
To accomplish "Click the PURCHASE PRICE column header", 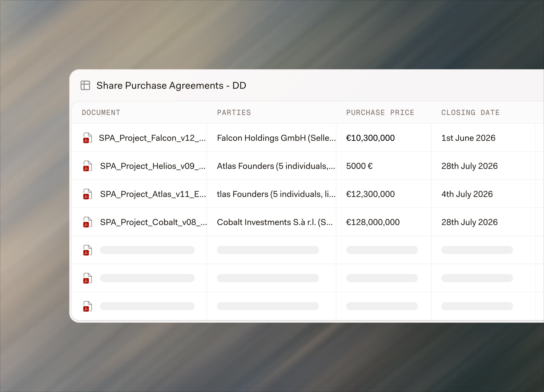I will [380, 113].
